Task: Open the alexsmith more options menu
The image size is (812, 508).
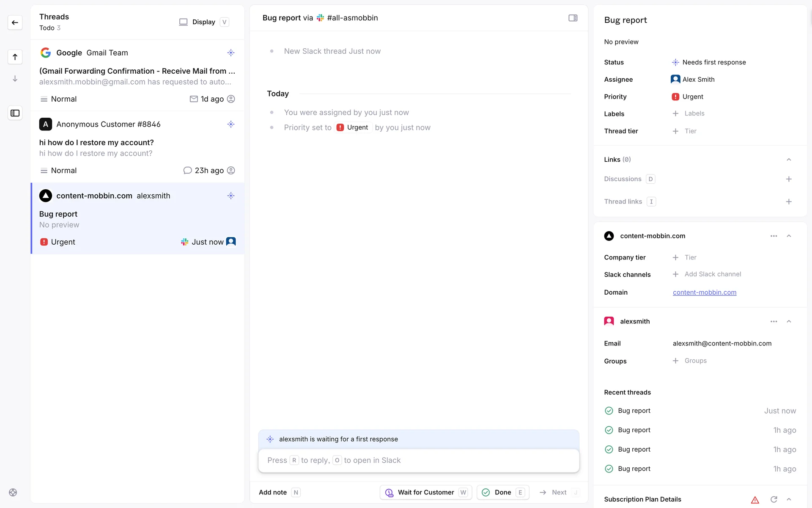Action: (774, 321)
